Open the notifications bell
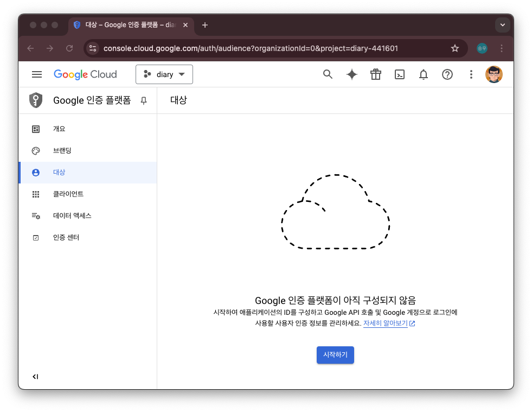Viewport: 532px width, 412px height. 424,74
